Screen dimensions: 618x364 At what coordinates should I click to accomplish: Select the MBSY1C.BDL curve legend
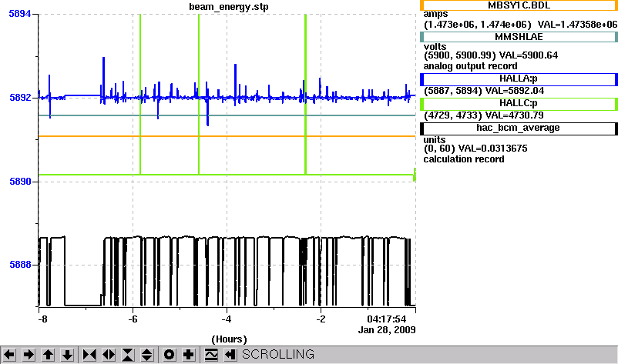click(x=519, y=5)
